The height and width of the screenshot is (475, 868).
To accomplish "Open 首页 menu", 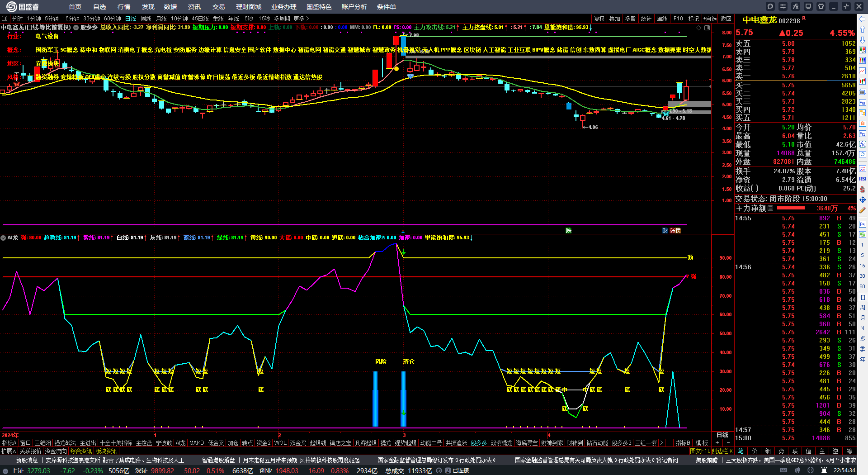I will click(x=75, y=7).
